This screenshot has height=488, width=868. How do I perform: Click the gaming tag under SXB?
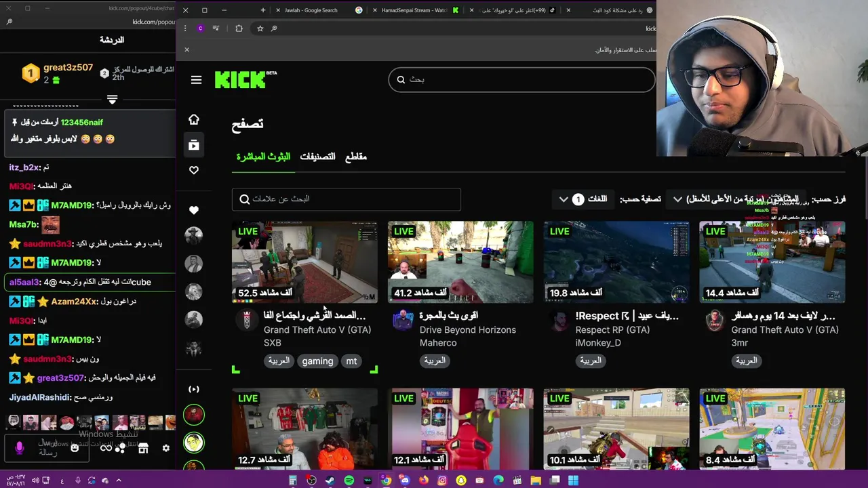click(x=317, y=361)
